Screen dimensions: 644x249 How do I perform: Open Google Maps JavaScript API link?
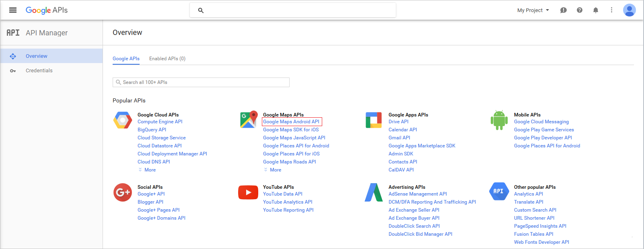(x=294, y=138)
